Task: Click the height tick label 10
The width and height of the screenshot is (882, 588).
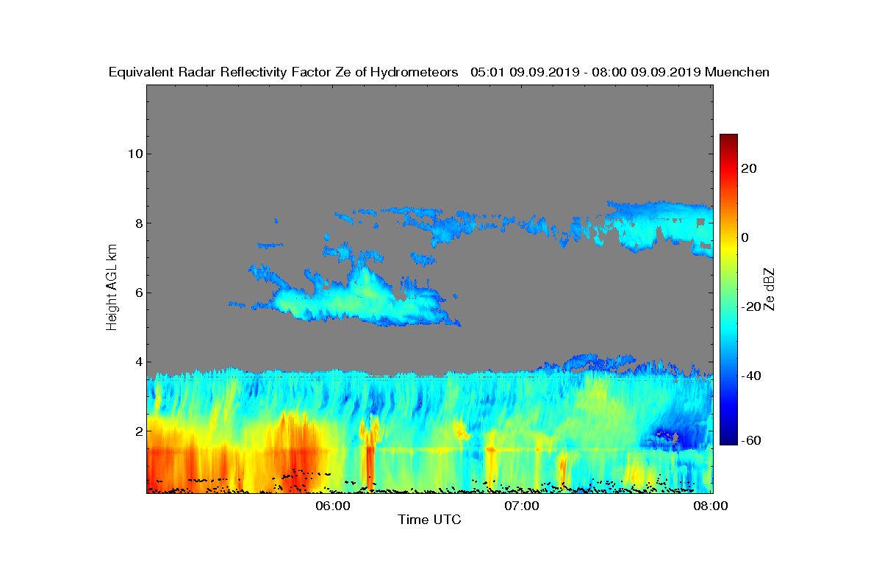Action: coord(135,154)
